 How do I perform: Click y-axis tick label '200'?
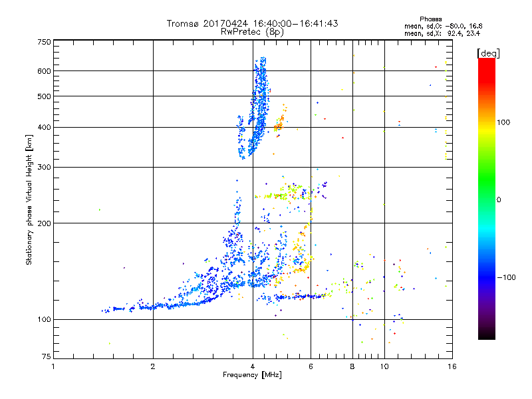[x=45, y=223]
